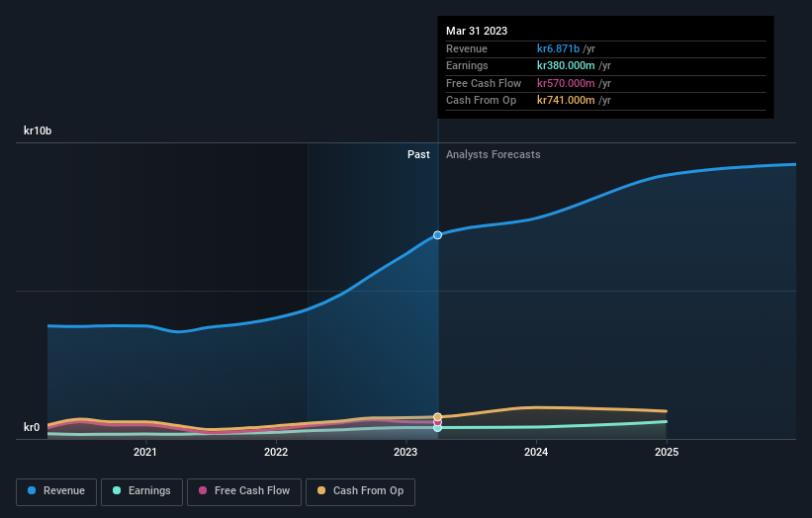Click the kr0 y-axis label
This screenshot has height=518, width=812.
pyautogui.click(x=32, y=427)
